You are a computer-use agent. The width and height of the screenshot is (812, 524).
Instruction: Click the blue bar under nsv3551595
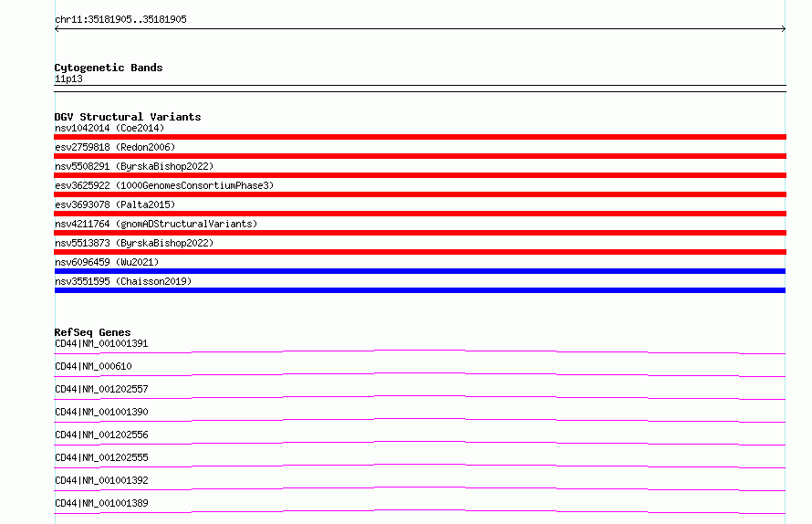tap(420, 290)
